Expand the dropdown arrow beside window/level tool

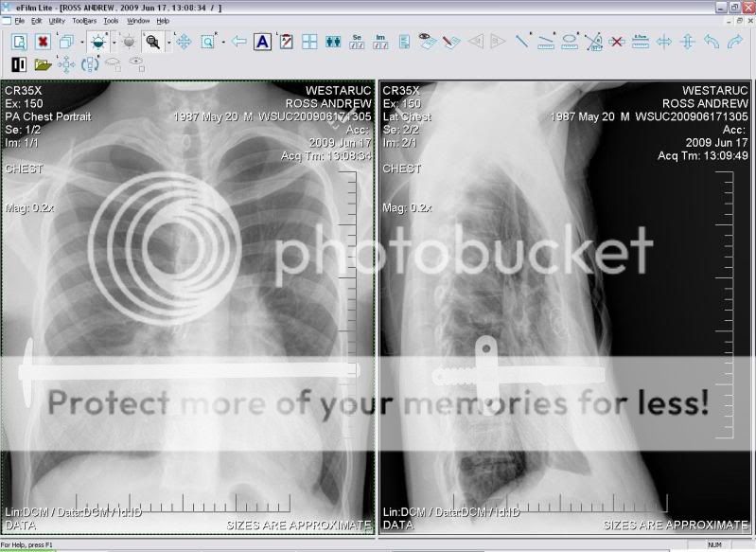pyautogui.click(x=114, y=43)
